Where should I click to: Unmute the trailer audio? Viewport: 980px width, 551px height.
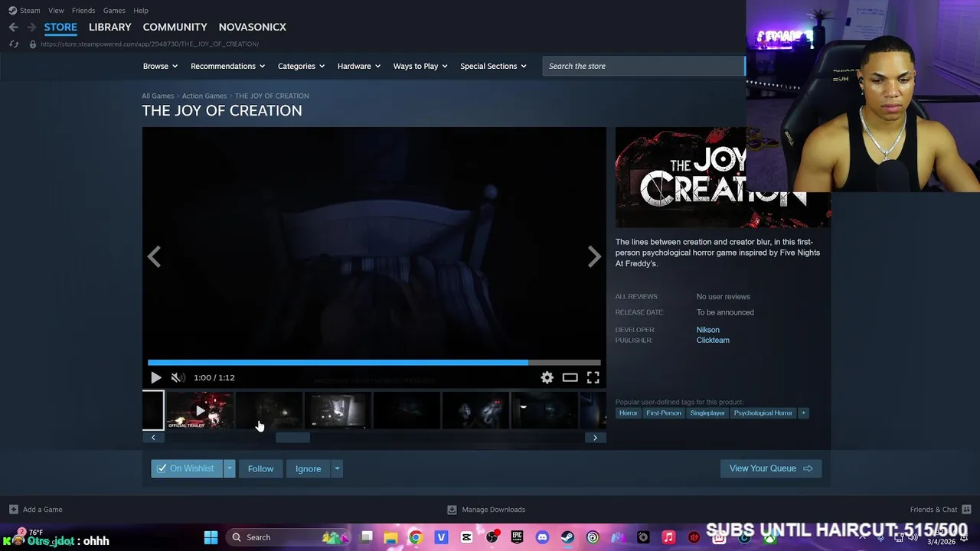pyautogui.click(x=178, y=377)
